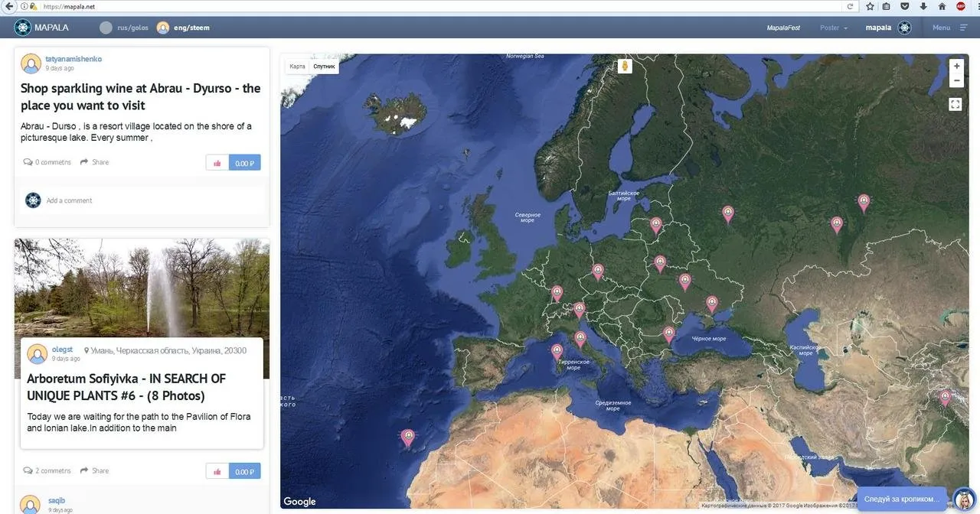Screen dimensions: 980x514
Task: Zoom in on the map
Action: pos(956,66)
